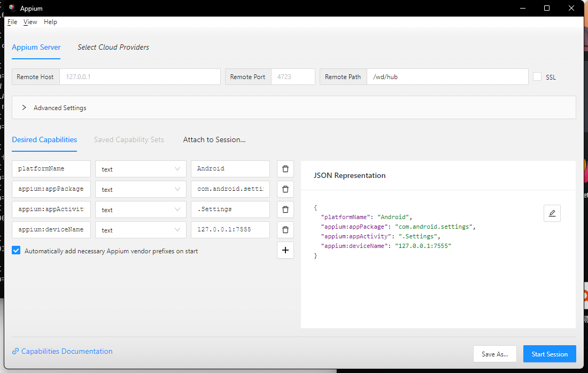Focus the Remote Port input field

(x=293, y=76)
